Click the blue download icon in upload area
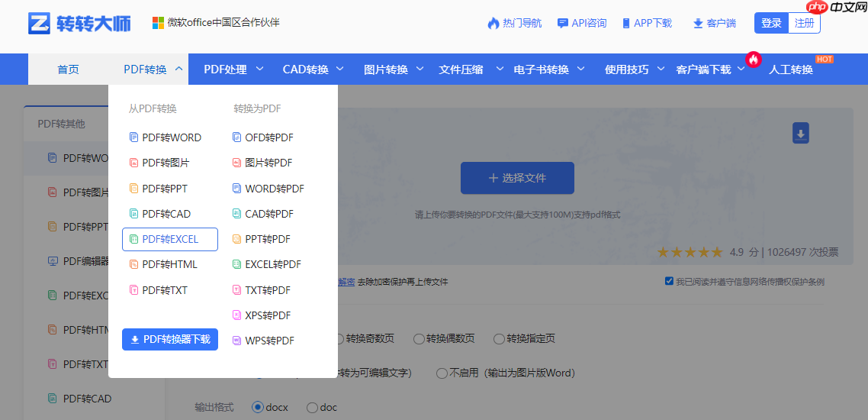 coord(801,133)
